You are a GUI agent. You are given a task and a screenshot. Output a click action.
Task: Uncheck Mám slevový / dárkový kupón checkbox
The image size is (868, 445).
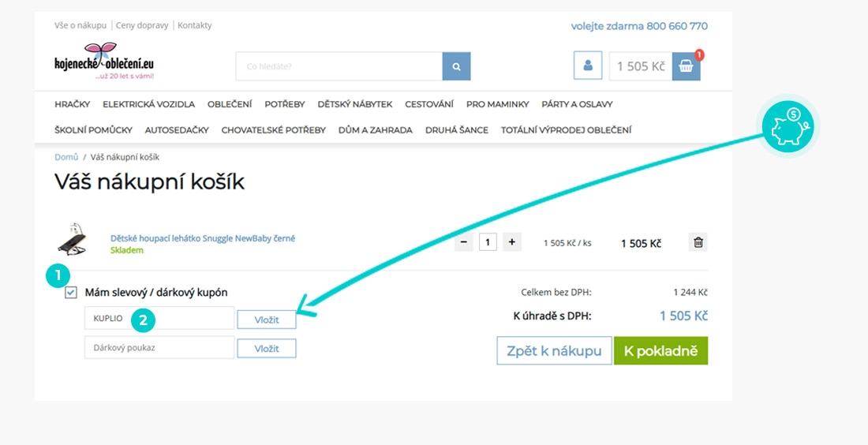(71, 292)
